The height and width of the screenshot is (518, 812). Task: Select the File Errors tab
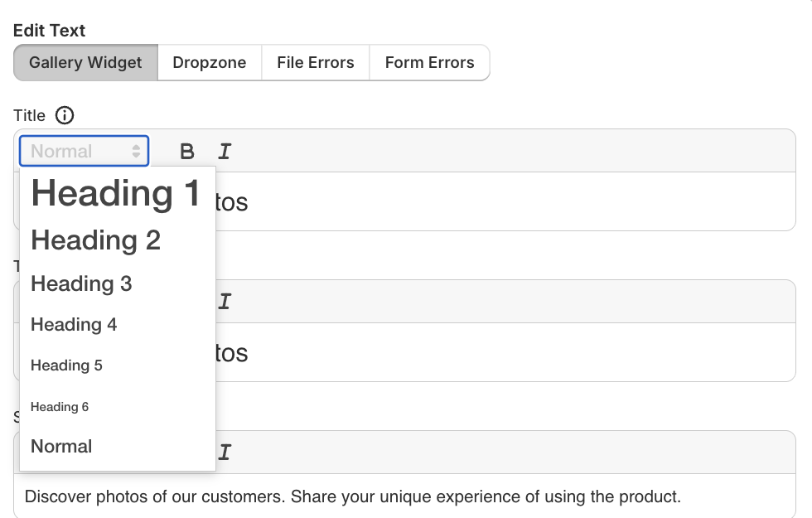tap(316, 63)
